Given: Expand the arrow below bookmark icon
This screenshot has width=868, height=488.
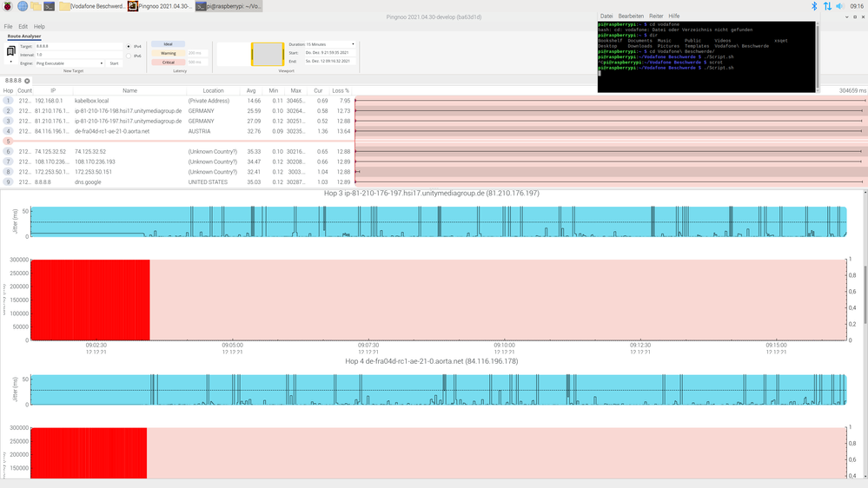Looking at the screenshot, I should pos(10,63).
